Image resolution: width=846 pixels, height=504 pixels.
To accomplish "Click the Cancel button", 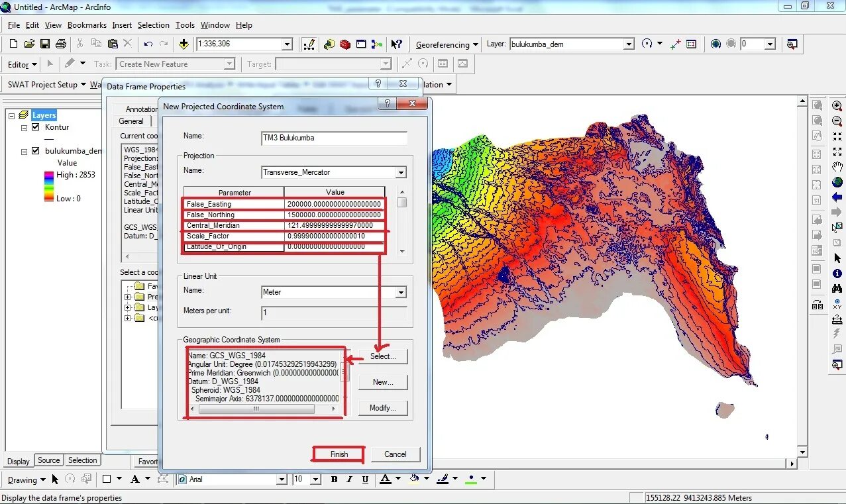I will 396,454.
